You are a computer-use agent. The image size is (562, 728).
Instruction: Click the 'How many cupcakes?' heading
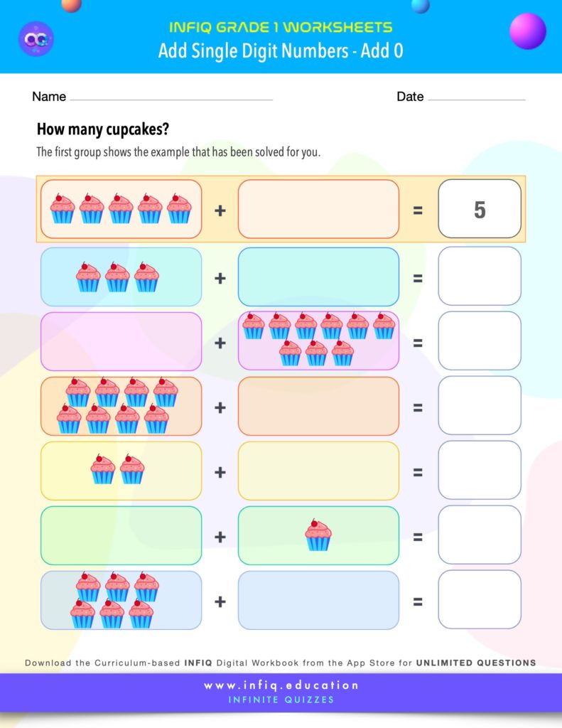pyautogui.click(x=102, y=129)
